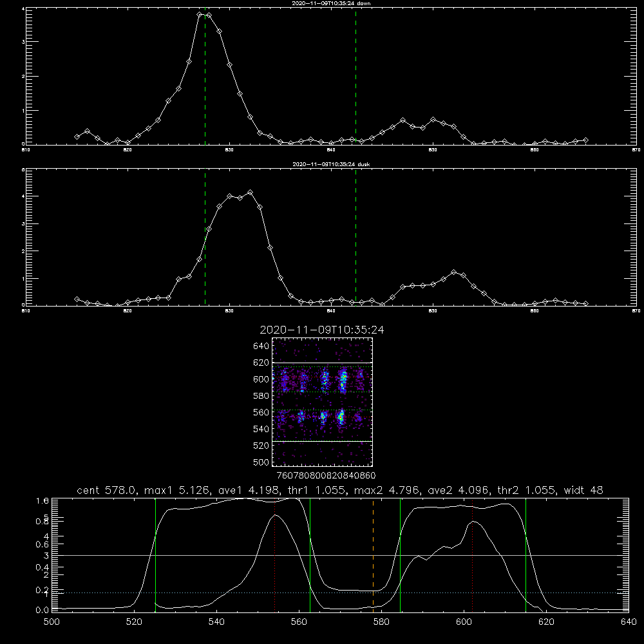Screen dimensions: 644x644
Task: Click the x-axis label '540' of the bottom plot
Action: pyautogui.click(x=216, y=622)
